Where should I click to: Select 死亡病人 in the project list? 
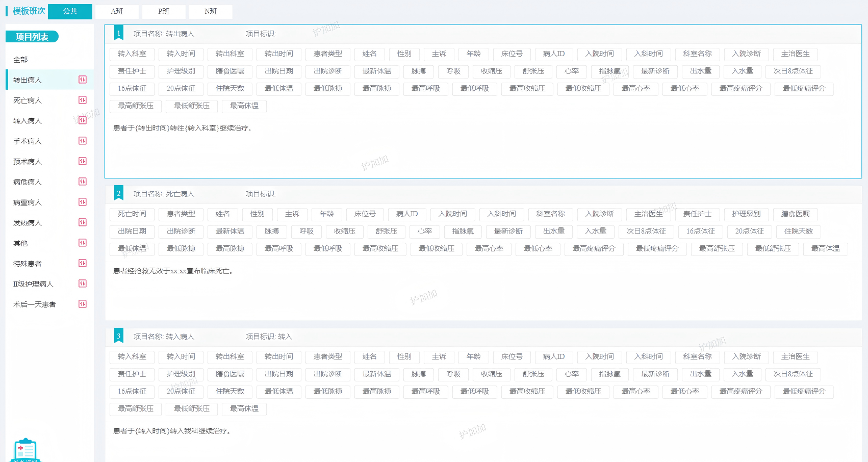click(49, 100)
